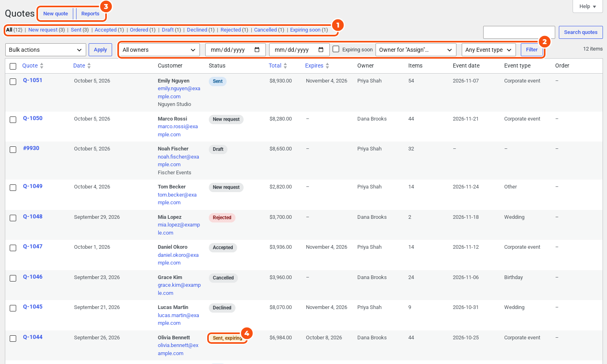Show the New request status tab

pos(43,30)
